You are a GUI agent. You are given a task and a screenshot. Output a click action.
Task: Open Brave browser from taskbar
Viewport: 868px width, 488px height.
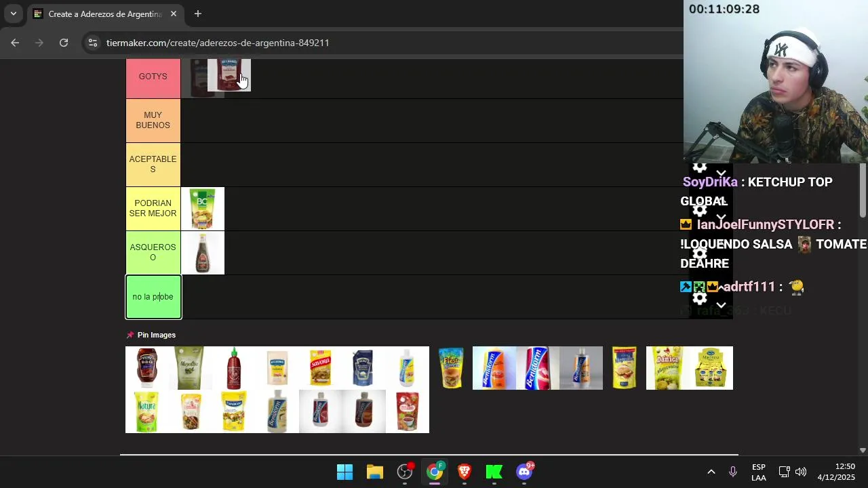465,472
